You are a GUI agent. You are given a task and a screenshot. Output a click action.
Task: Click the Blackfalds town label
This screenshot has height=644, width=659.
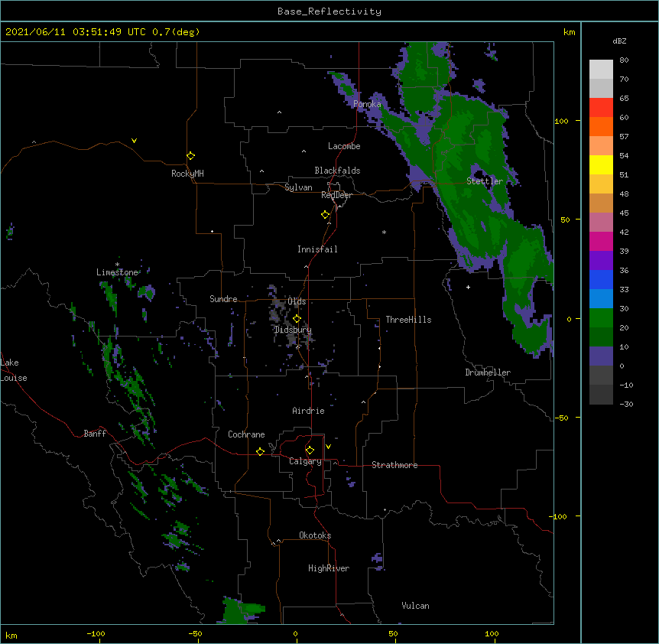(337, 171)
